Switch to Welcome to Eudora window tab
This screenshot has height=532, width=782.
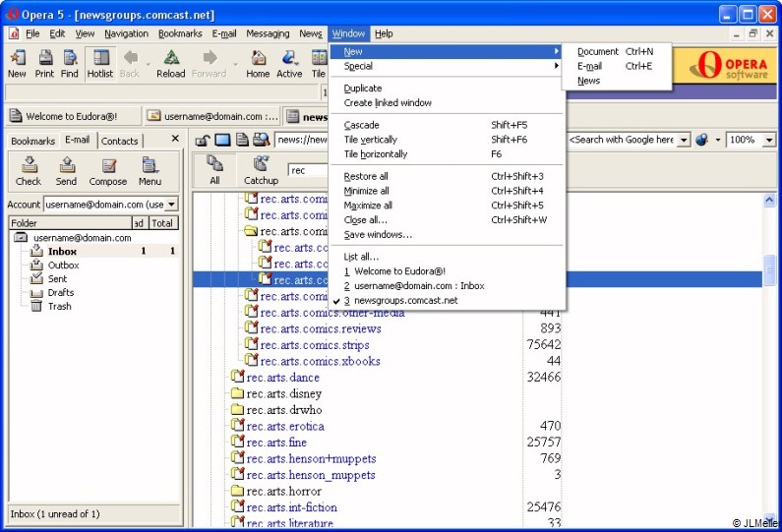pyautogui.click(x=74, y=116)
